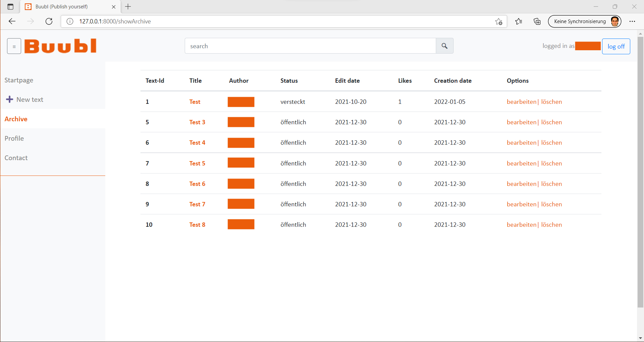Open the browser favorites star list icon
Viewport: 644px width, 342px height.
click(x=519, y=21)
